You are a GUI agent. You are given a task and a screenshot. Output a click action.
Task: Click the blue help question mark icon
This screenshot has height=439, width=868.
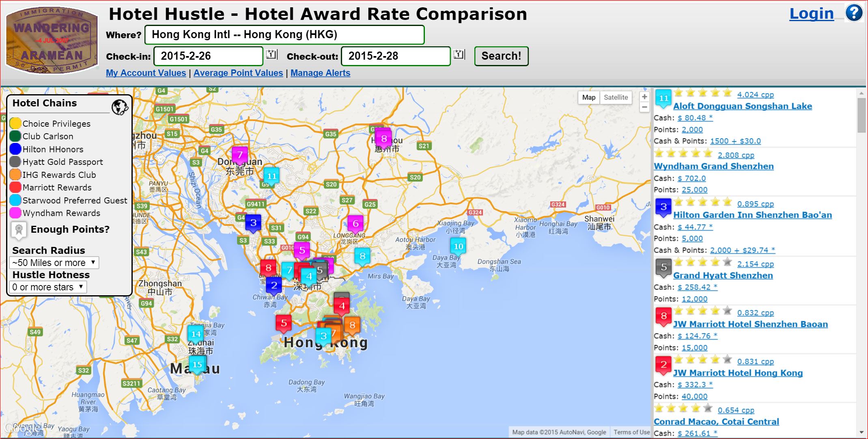[x=854, y=13]
